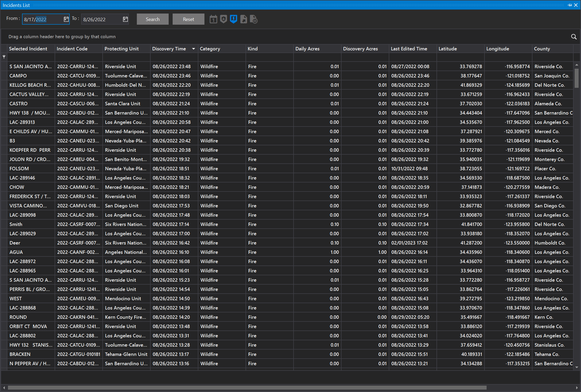Click the document export arrow icon

[x=243, y=19]
